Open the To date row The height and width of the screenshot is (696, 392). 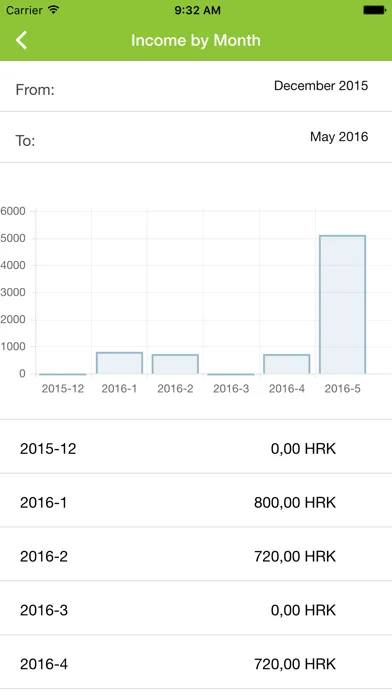pyautogui.click(x=196, y=137)
